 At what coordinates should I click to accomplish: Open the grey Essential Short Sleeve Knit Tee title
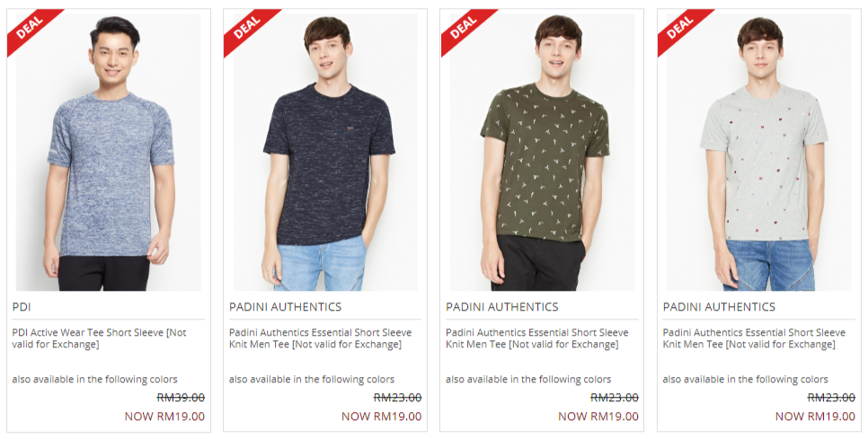[755, 338]
